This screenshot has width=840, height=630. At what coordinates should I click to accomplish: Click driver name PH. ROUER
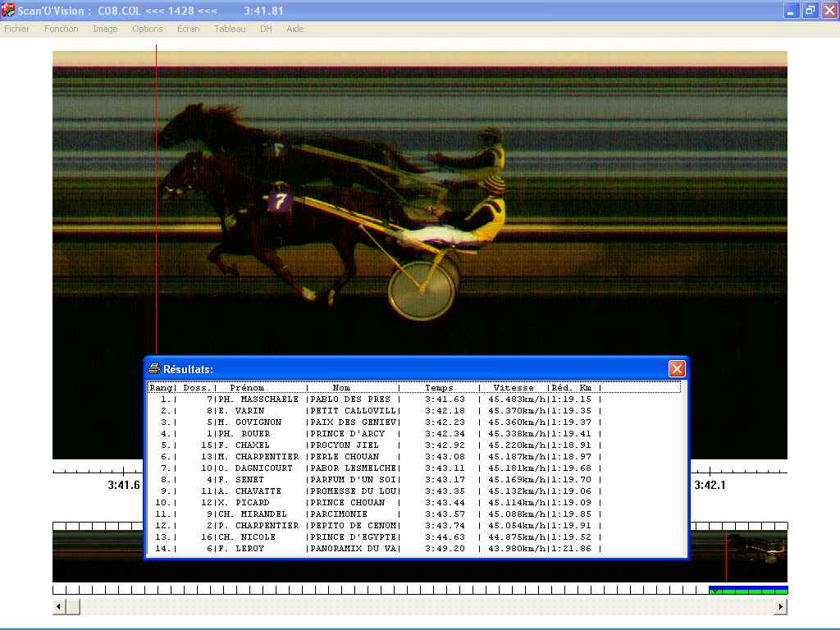[244, 434]
